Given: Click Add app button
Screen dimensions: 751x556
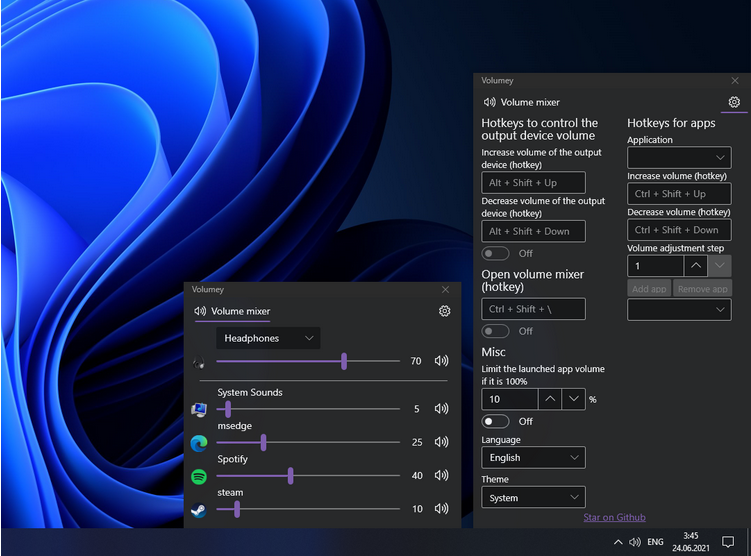Looking at the screenshot, I should click(x=649, y=289).
